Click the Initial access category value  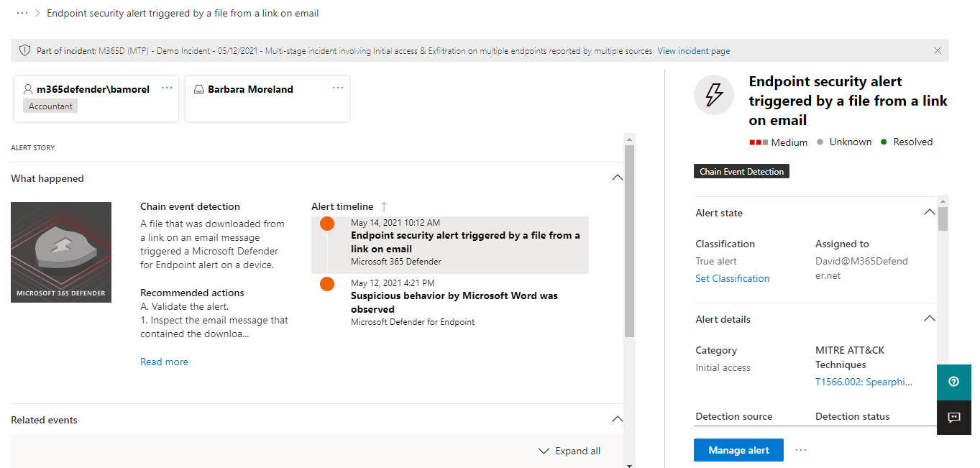[x=723, y=367]
